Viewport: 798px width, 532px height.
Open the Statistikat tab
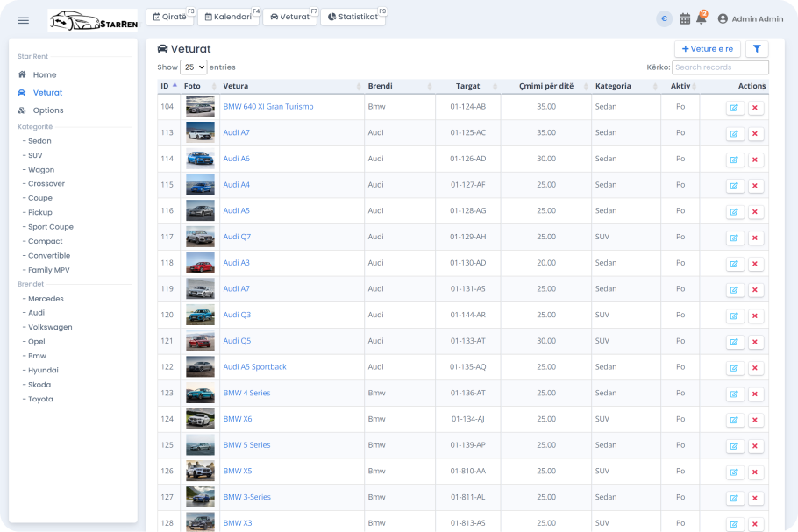[353, 17]
